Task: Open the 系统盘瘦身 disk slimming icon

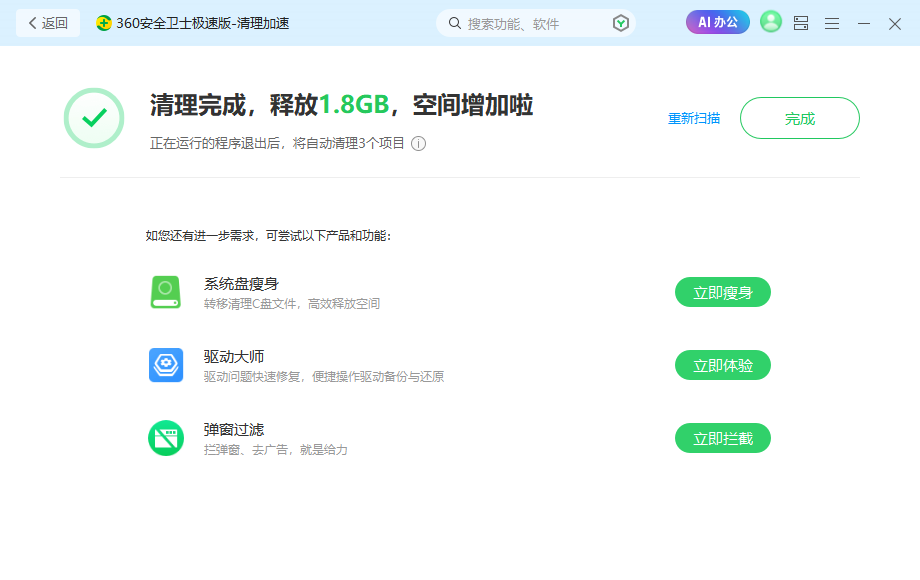Action: [x=166, y=291]
